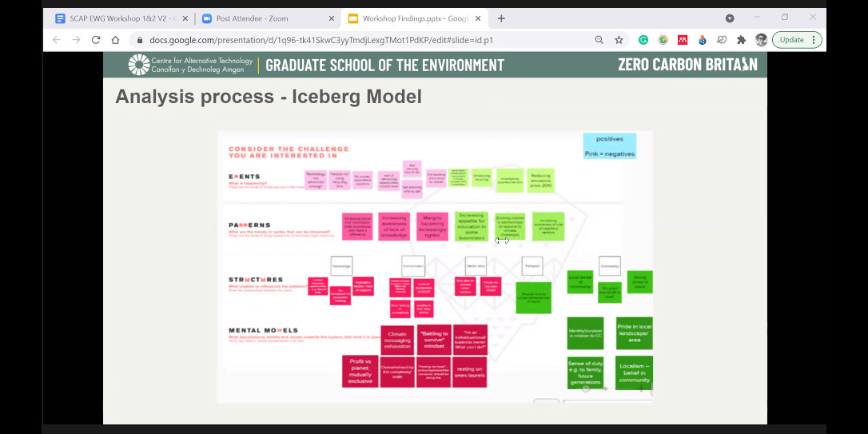Open the red MM extension icon
Screen dimensions: 868x434
683,40
